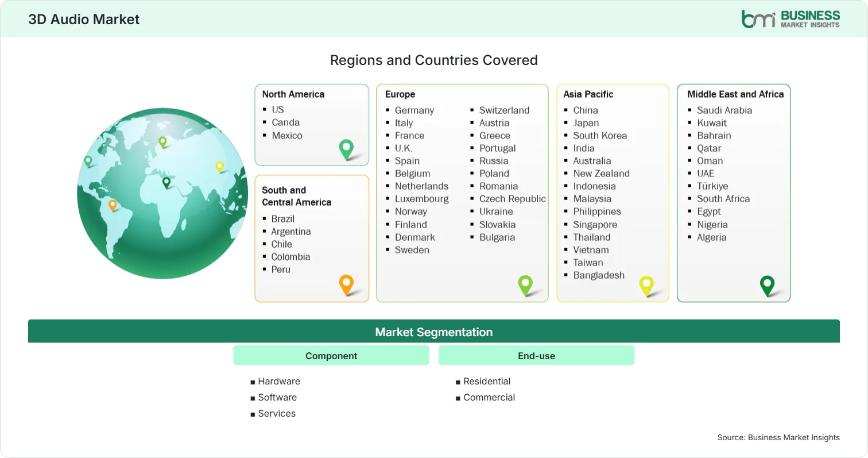The height and width of the screenshot is (458, 868).
Task: Click 'South Africa' in the list
Action: click(723, 198)
